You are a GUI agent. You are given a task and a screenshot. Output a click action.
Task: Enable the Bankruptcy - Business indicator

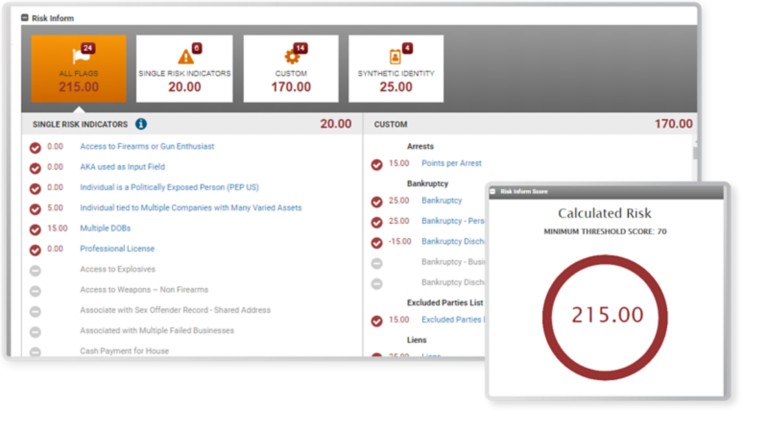pyautogui.click(x=377, y=264)
